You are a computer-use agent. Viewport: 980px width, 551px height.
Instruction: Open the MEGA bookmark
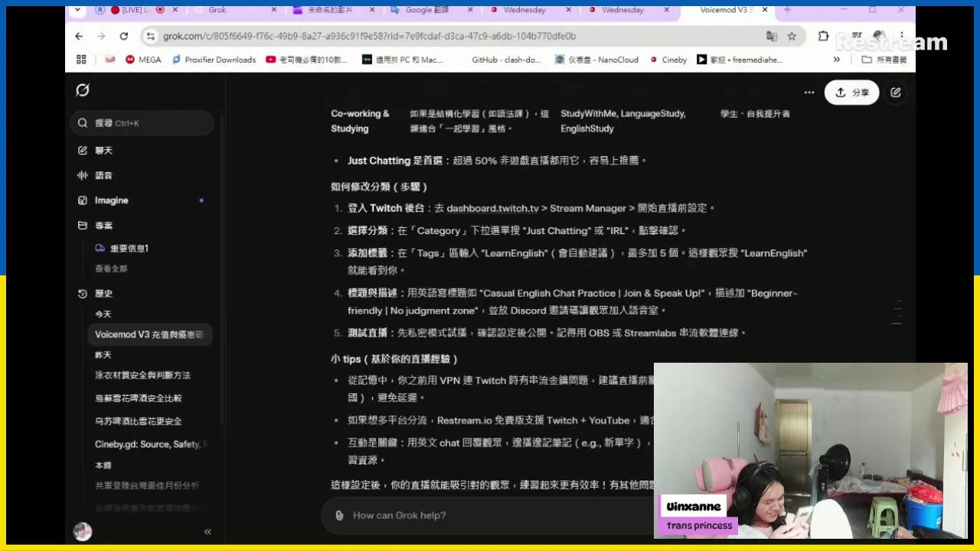pyautogui.click(x=143, y=59)
